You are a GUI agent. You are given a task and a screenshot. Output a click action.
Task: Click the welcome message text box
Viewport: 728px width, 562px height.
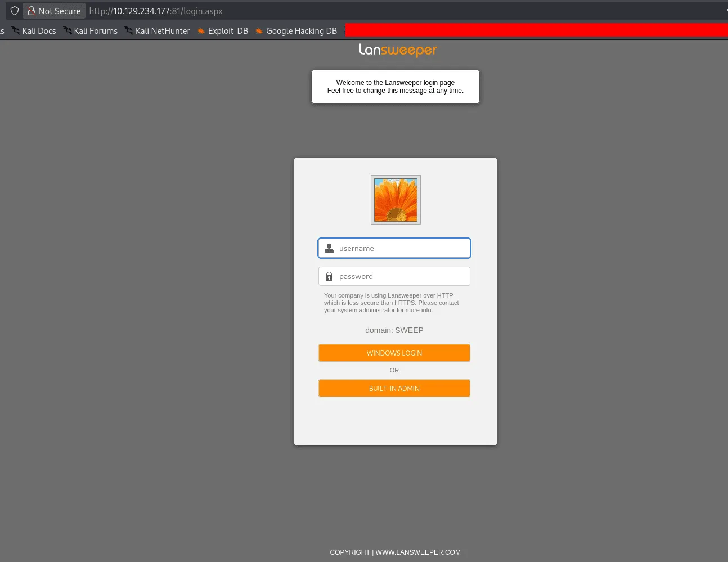pyautogui.click(x=396, y=87)
